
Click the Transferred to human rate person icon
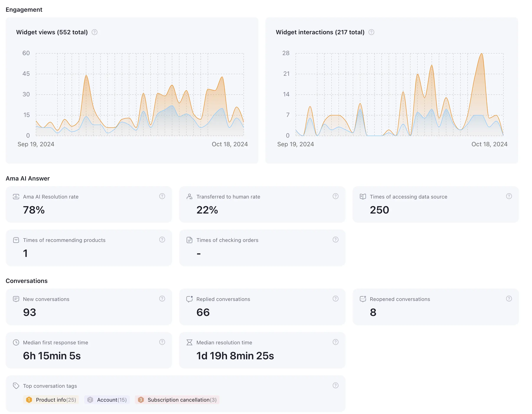[x=189, y=197]
